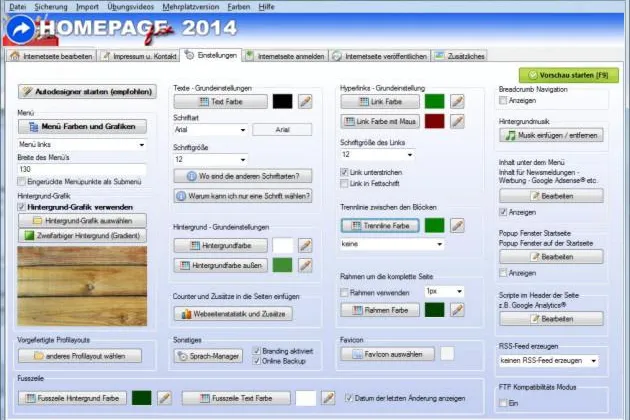Click pencil icon beside Fusszeile Text Farbe

(328, 398)
